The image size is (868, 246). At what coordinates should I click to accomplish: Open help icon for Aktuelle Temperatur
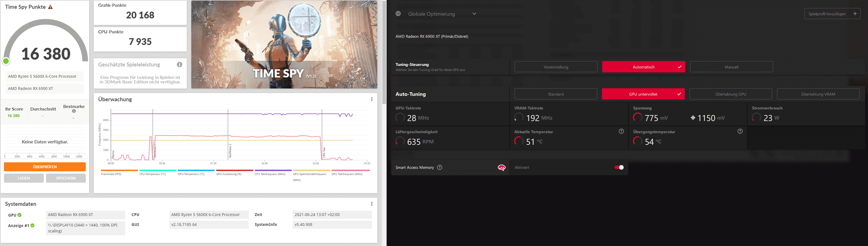tap(621, 131)
